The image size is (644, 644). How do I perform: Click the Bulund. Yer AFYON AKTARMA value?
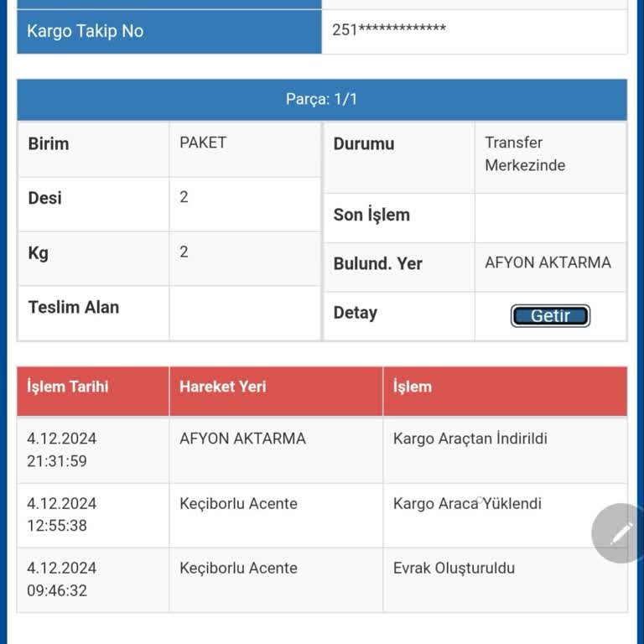548,262
